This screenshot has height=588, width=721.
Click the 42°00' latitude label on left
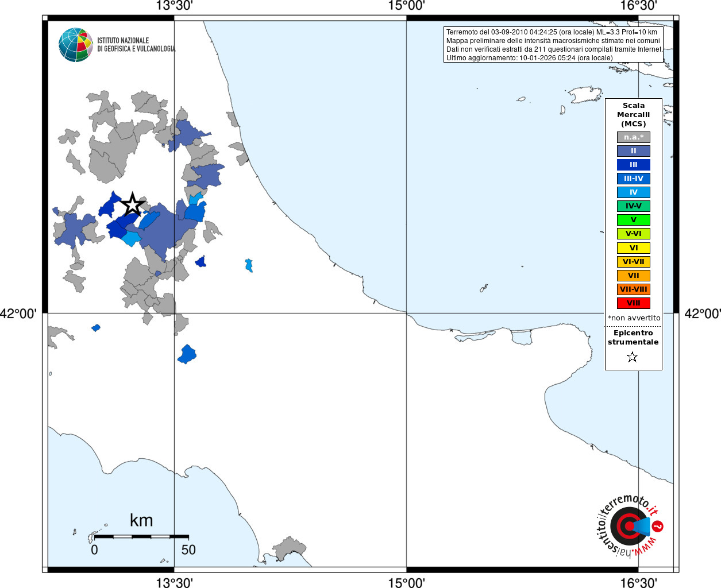click(x=18, y=314)
